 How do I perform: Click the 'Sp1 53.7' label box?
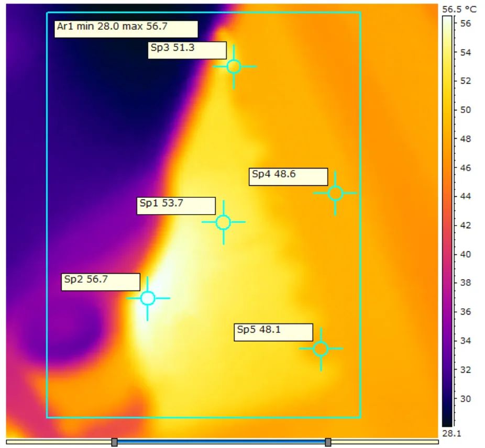[176, 206]
